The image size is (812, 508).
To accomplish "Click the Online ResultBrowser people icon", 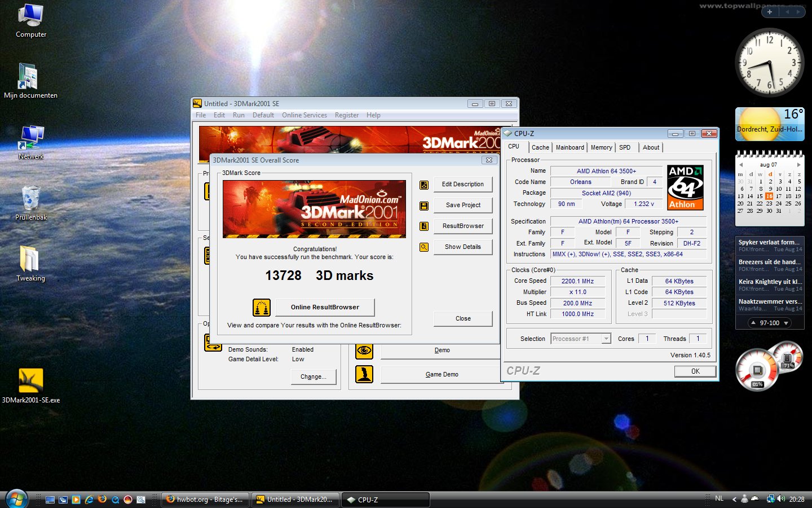I will tap(262, 307).
